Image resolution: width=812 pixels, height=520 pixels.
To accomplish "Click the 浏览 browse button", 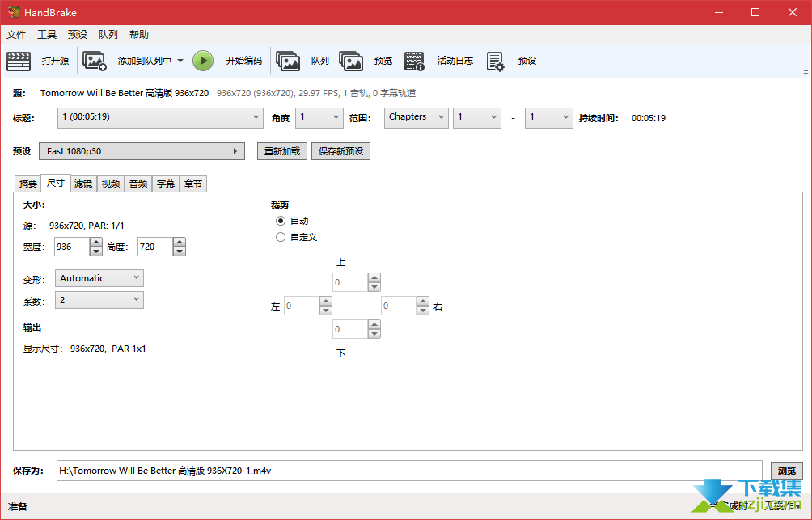I will (787, 471).
